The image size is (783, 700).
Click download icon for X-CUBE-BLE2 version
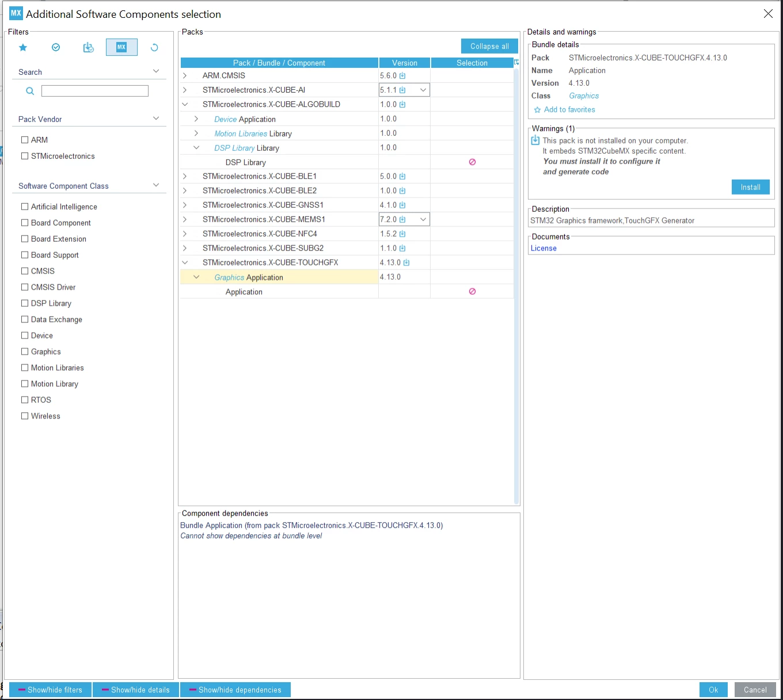click(x=402, y=191)
